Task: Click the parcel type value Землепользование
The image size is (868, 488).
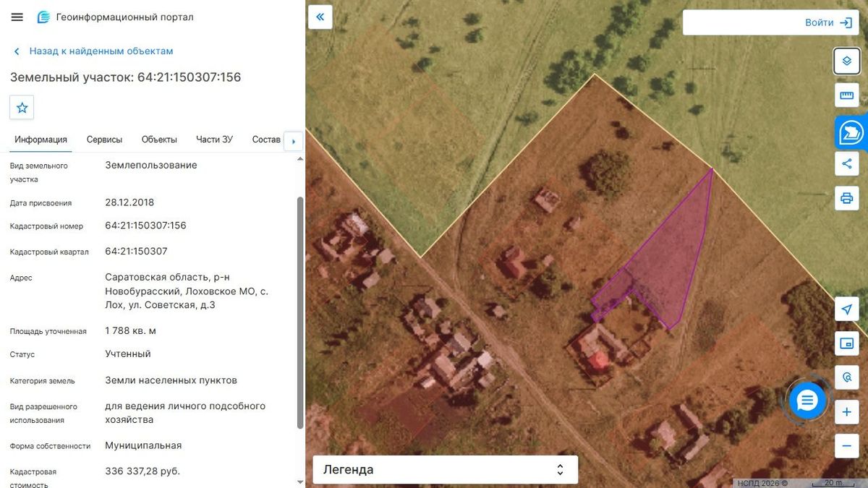Action: [x=151, y=166]
